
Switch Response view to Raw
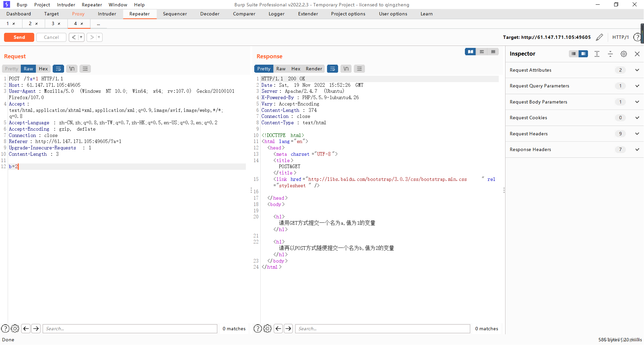(281, 69)
